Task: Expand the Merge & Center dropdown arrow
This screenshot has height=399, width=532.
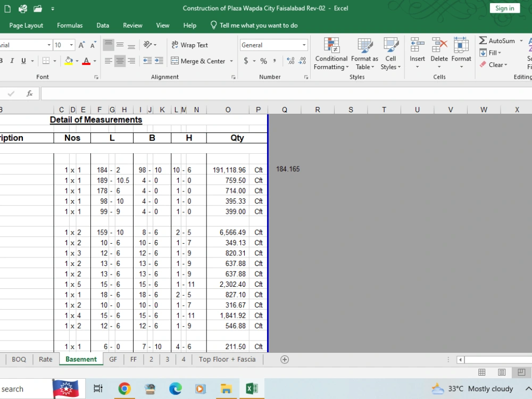Action: pos(231,61)
